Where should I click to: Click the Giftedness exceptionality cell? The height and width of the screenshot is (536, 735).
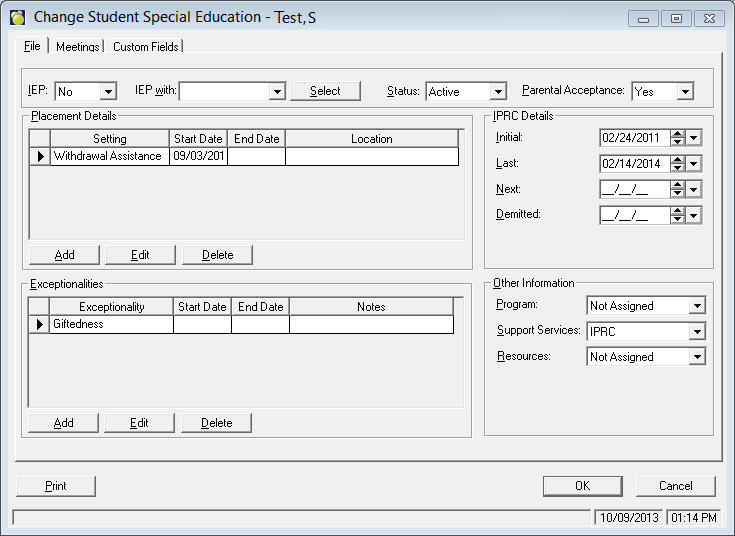click(x=111, y=324)
